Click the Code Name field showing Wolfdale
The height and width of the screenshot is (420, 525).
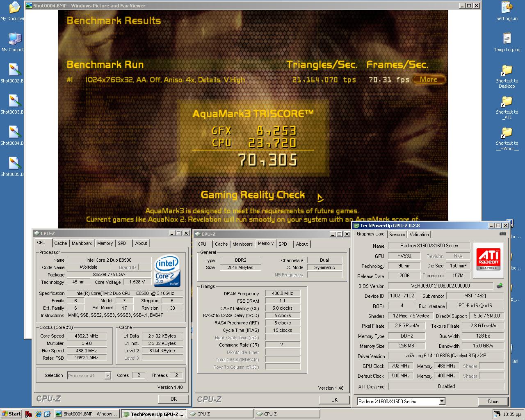point(89,267)
